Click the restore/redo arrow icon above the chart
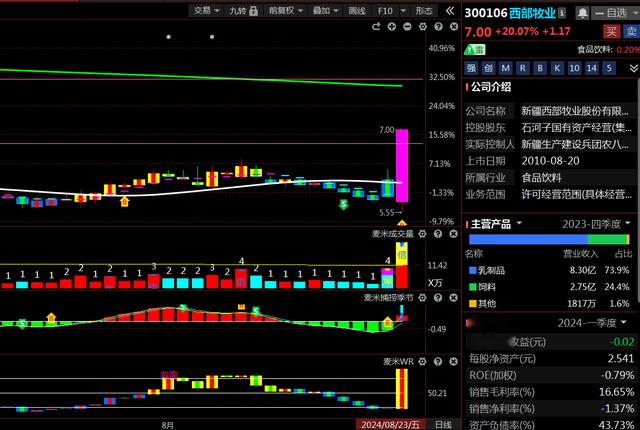The height and width of the screenshot is (430, 640). click(376, 27)
